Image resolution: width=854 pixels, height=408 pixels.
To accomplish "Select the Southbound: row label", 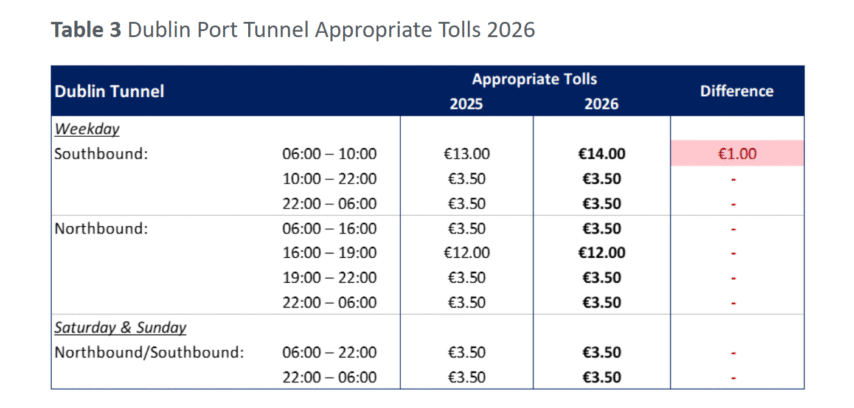I will point(100,154).
